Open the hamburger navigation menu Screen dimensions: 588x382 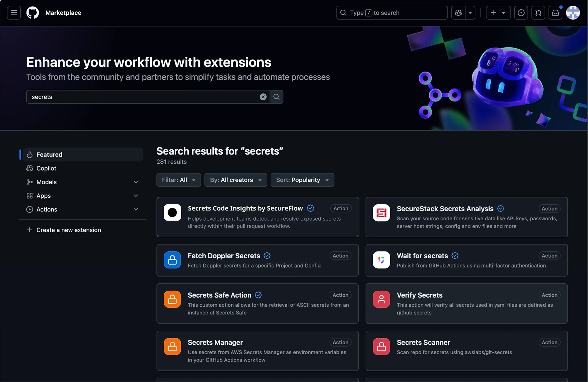pos(13,13)
